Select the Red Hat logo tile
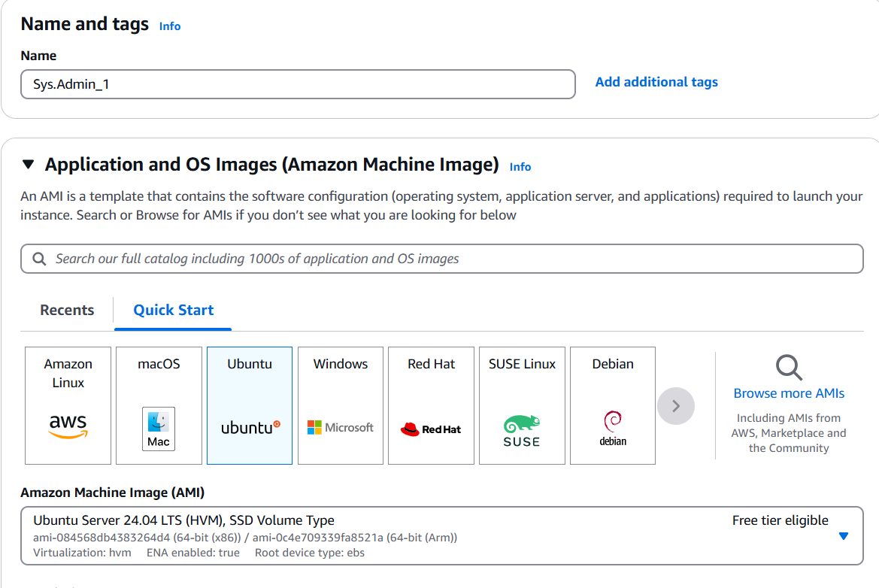 coord(431,405)
